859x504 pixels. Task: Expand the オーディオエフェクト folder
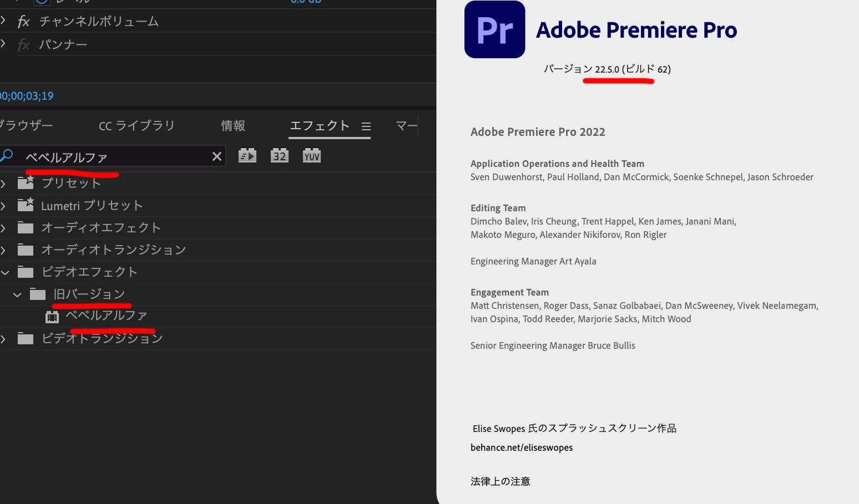pos(3,228)
